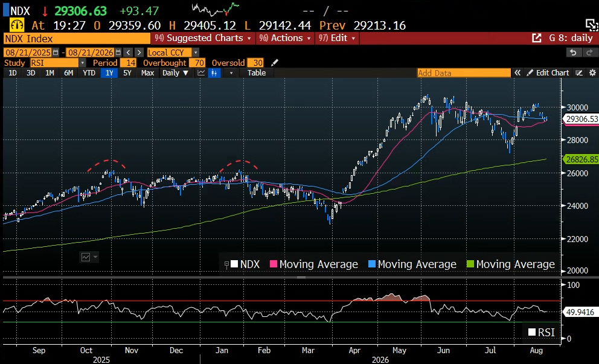599x364 pixels.
Task: Toggle the NDX series in the legend
Action: pos(245,264)
